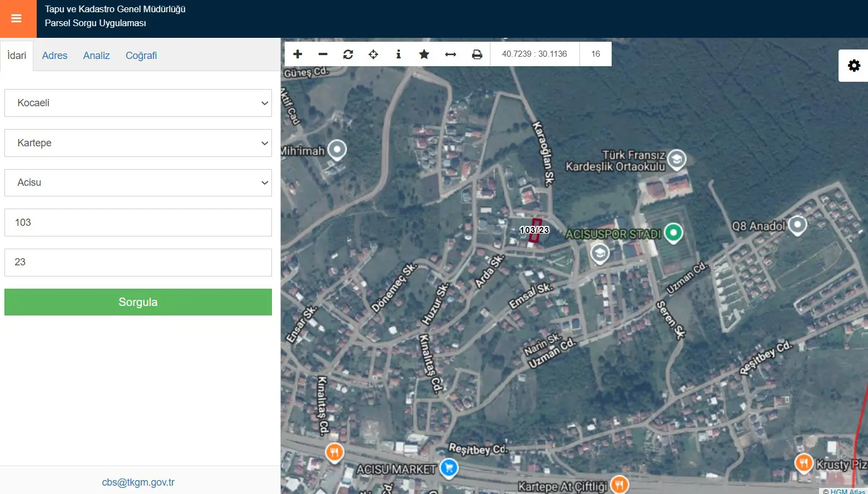Open the HGM Atlas attribution link

847,491
